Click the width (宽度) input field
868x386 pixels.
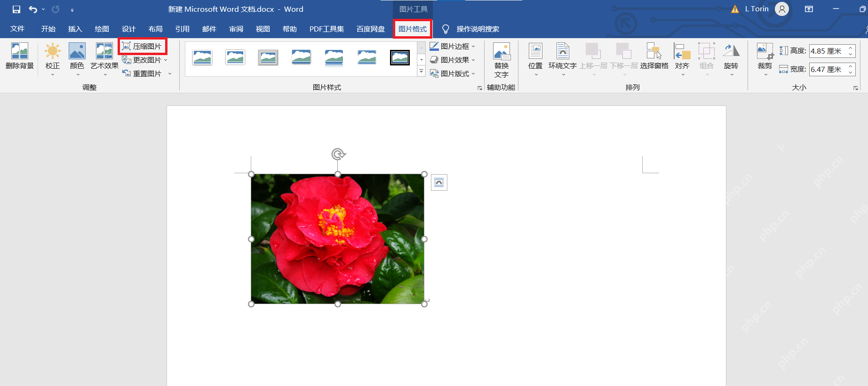[x=829, y=69]
